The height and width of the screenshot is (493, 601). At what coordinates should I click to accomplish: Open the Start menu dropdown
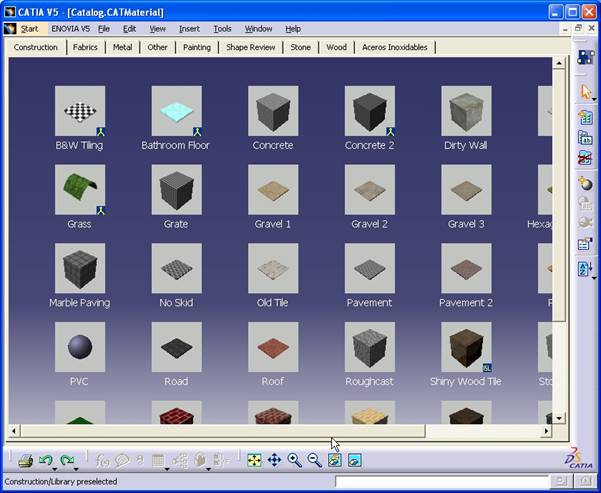29,29
